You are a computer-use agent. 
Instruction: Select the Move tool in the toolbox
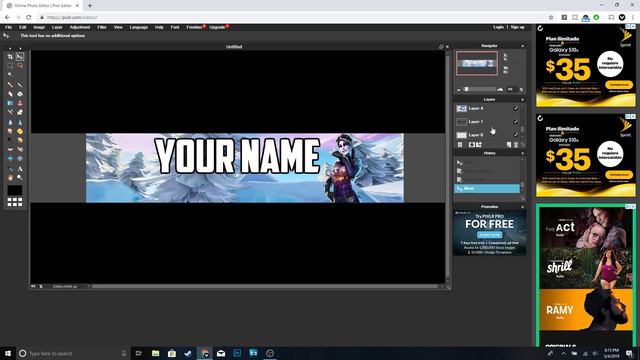(20, 57)
